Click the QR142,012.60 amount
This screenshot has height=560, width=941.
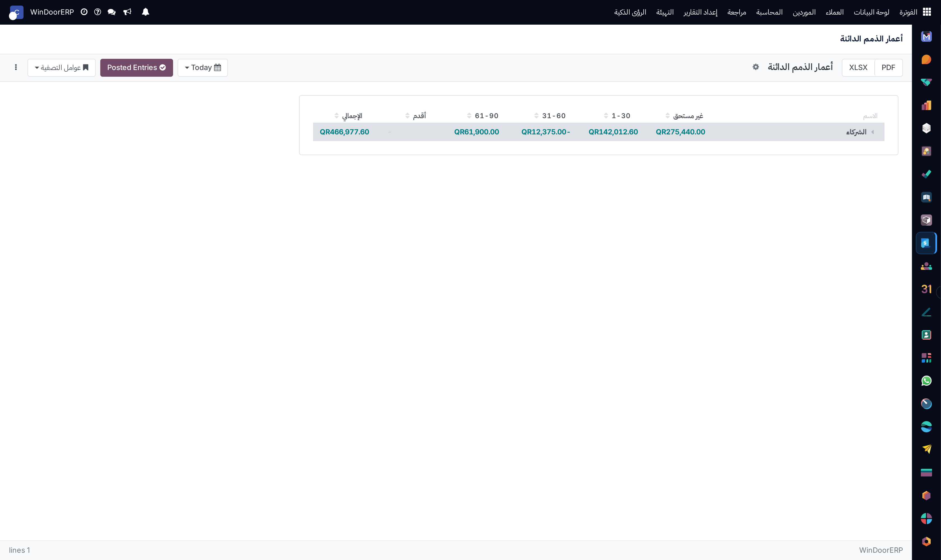(x=613, y=132)
